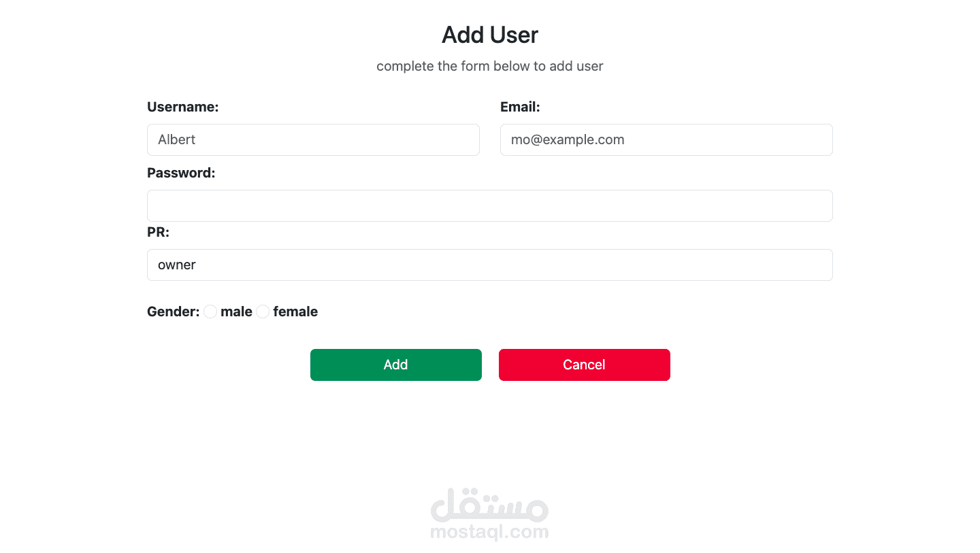Click the complete the form subtitle text
The image size is (980, 553).
490,66
